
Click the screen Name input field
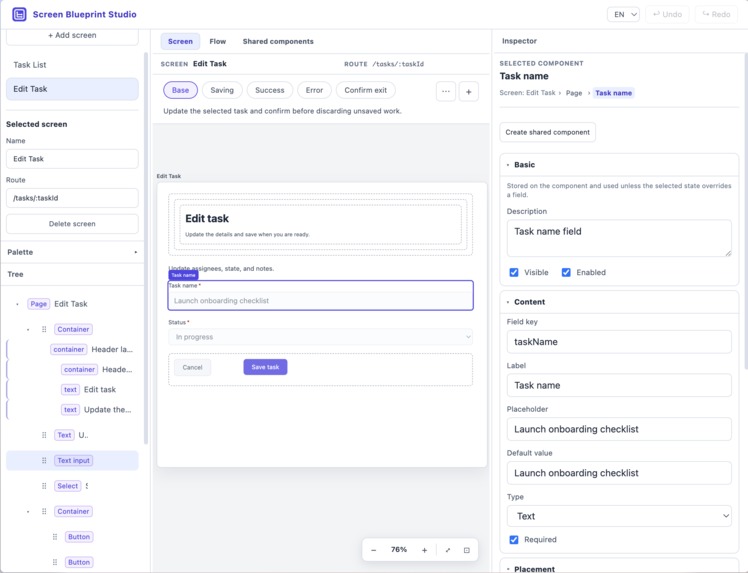(72, 159)
